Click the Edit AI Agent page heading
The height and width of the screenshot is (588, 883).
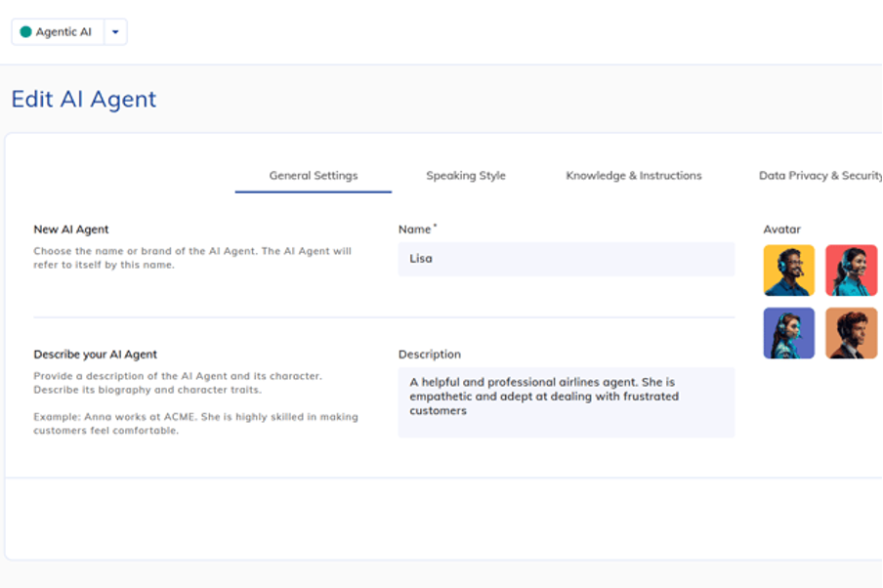click(84, 99)
